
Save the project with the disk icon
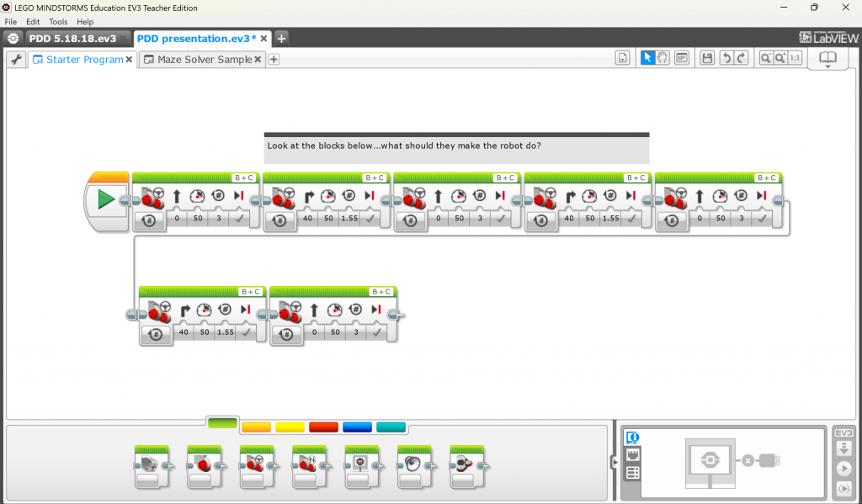coord(707,58)
